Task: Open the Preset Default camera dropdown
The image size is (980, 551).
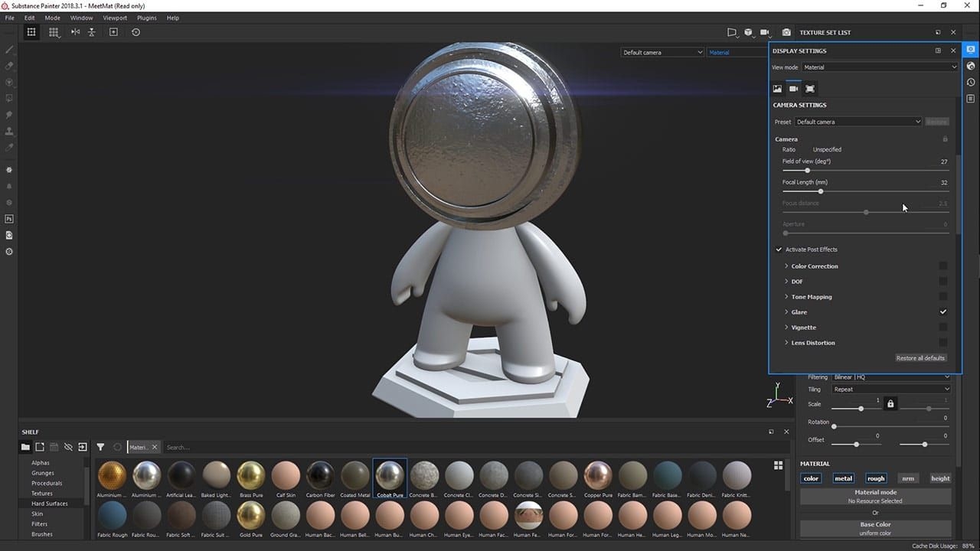Action: (858, 122)
